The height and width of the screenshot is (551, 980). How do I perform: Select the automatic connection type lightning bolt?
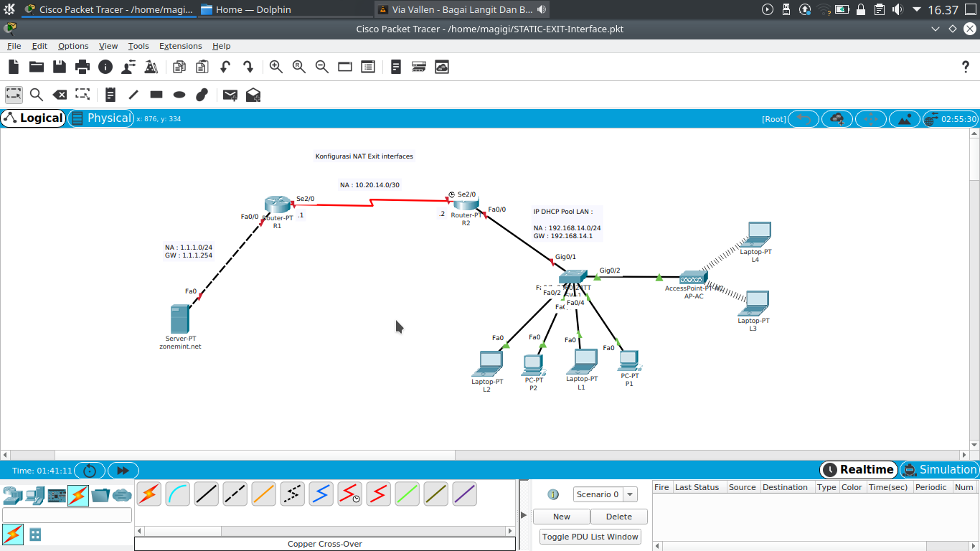(x=149, y=494)
